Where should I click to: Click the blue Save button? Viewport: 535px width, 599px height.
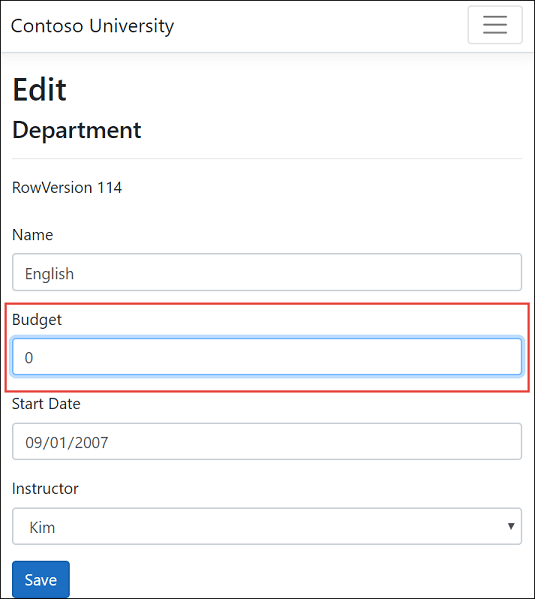click(x=41, y=580)
